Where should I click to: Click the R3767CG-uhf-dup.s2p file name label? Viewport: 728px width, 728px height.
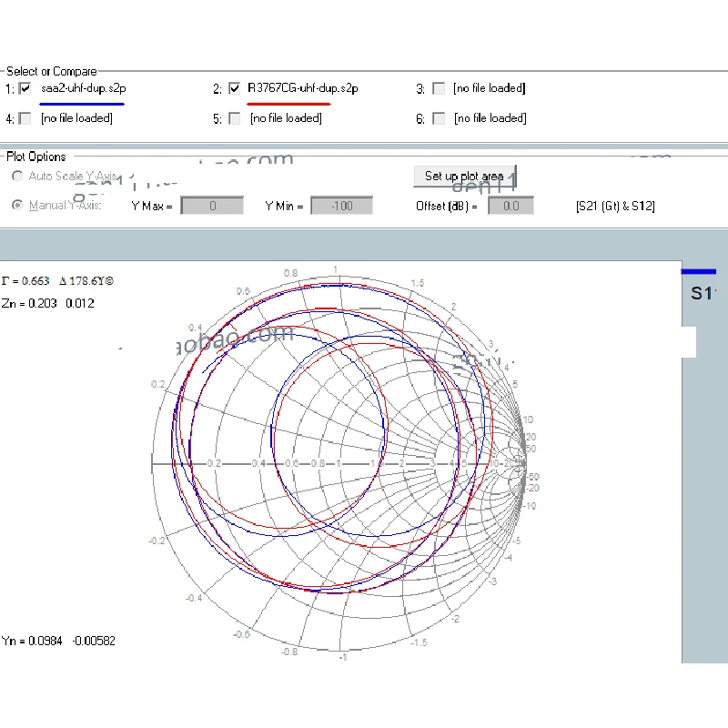coord(302,88)
